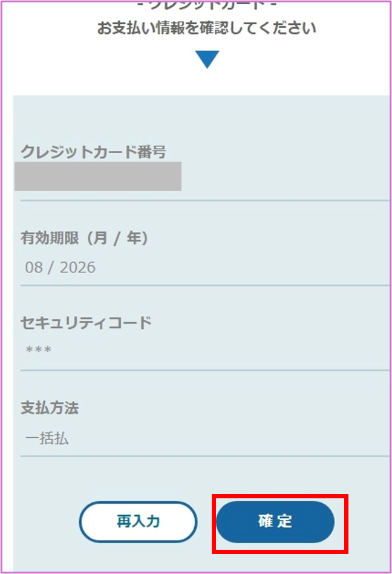The image size is (392, 574).
Task: Click the クレジットカード番号 label
Action: pyautogui.click(x=93, y=152)
